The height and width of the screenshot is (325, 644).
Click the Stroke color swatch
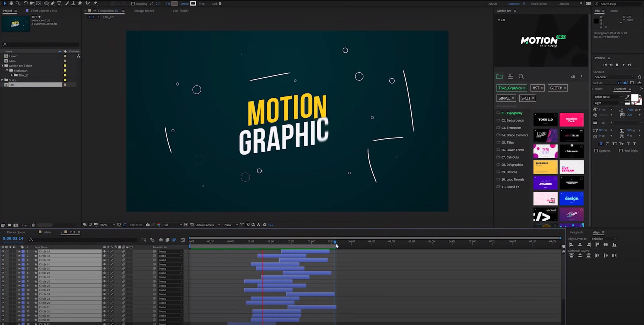pyautogui.click(x=193, y=4)
